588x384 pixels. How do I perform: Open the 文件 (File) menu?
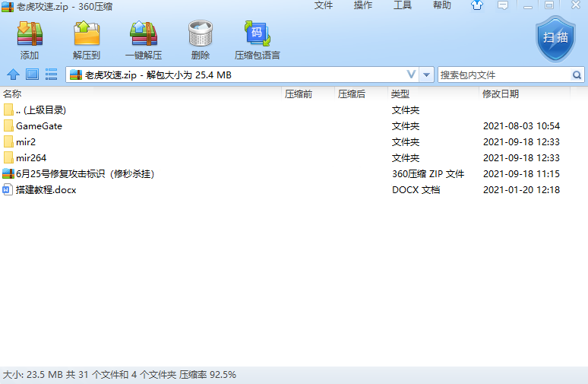tap(324, 5)
